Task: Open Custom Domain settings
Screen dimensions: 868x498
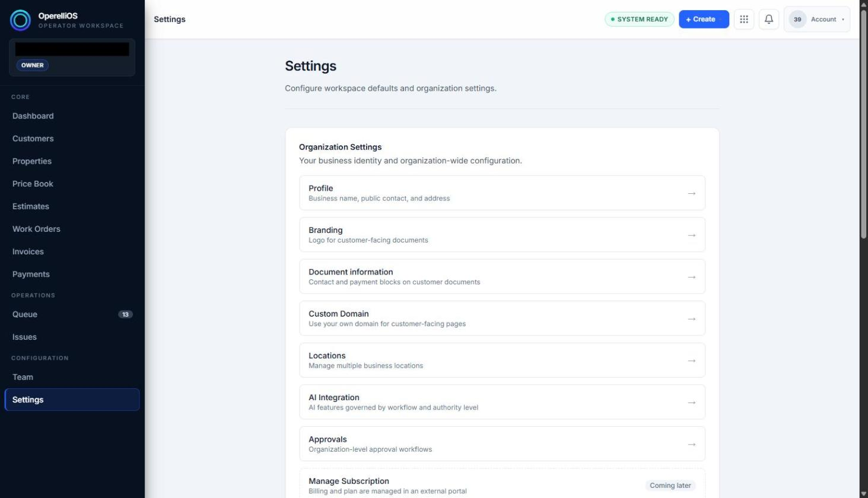Action: pos(502,318)
